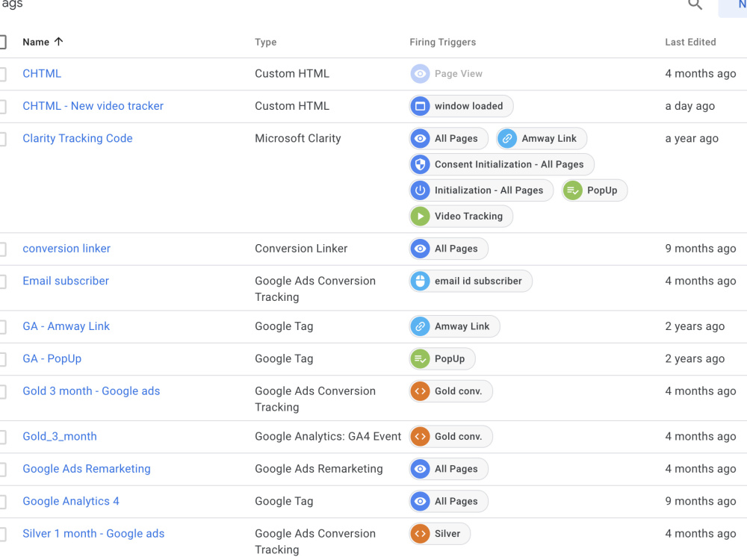
Task: Click the greyed Page View trigger chip
Action: [x=447, y=74]
